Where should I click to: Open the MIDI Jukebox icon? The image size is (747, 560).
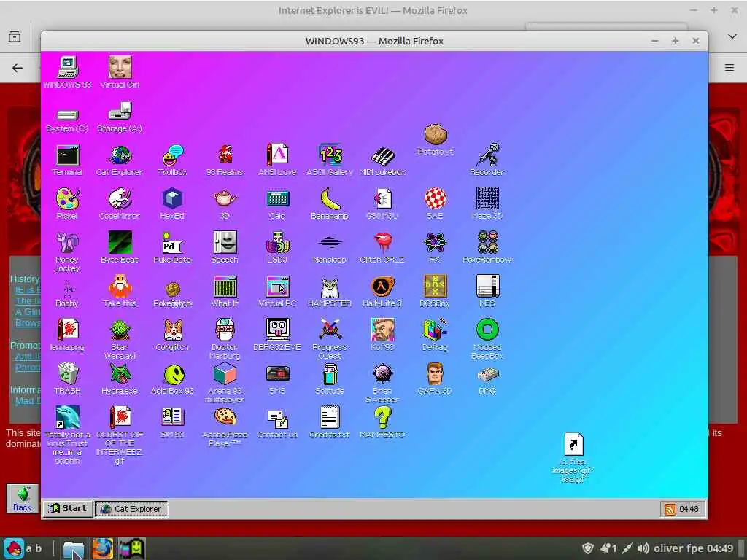click(x=382, y=156)
